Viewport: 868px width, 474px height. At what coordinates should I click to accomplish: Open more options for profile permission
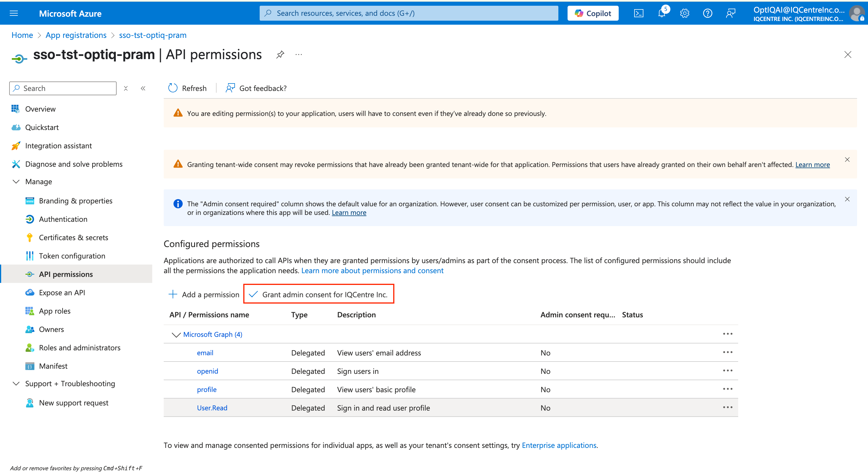(728, 389)
